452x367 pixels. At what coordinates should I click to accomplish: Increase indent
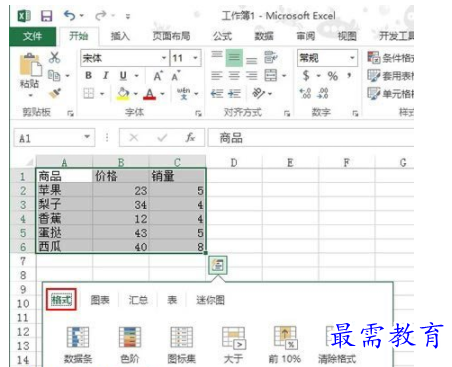coord(234,94)
